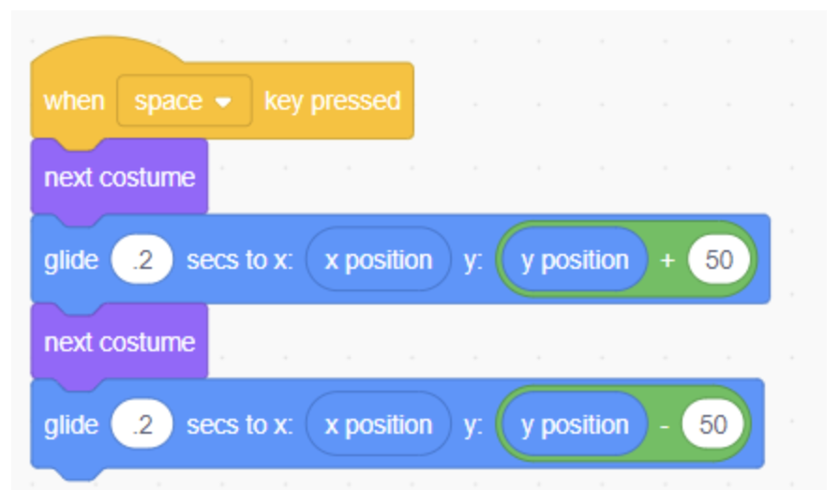Select the 'x position' reporter in second glide block
This screenshot has height=504, width=840.
tap(378, 424)
